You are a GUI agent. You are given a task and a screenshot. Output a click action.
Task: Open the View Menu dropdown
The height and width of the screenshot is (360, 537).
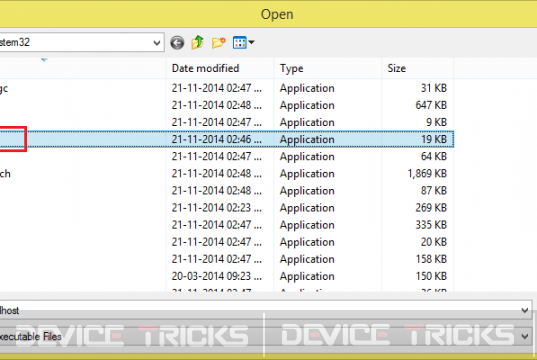(x=243, y=43)
